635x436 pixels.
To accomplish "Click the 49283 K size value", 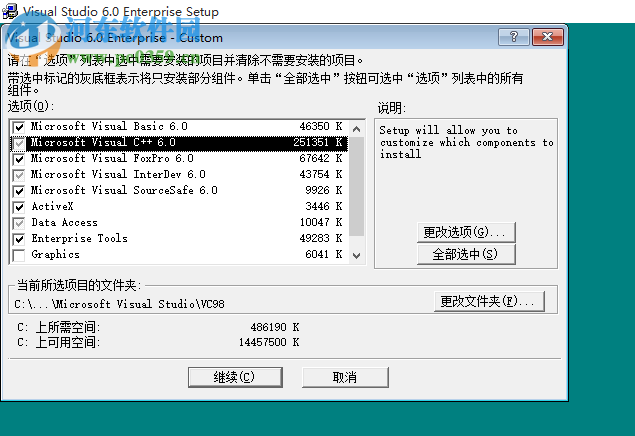I will 321,238.
